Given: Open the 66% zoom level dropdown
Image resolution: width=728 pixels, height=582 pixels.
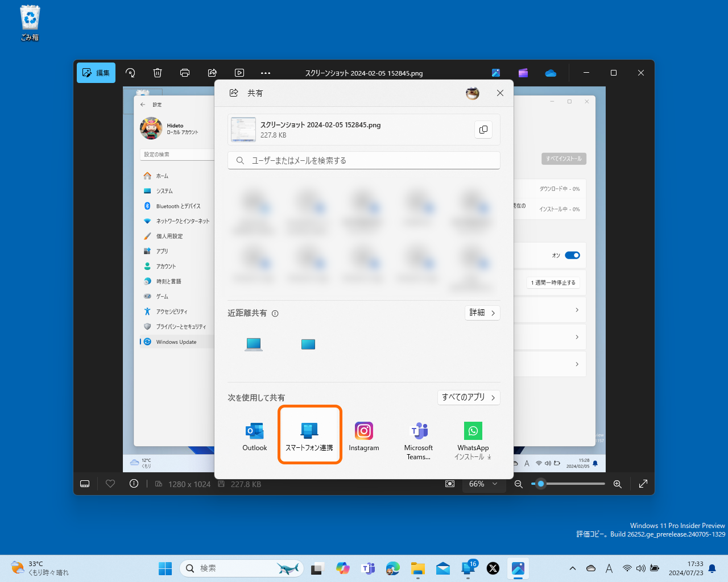Looking at the screenshot, I should point(484,484).
